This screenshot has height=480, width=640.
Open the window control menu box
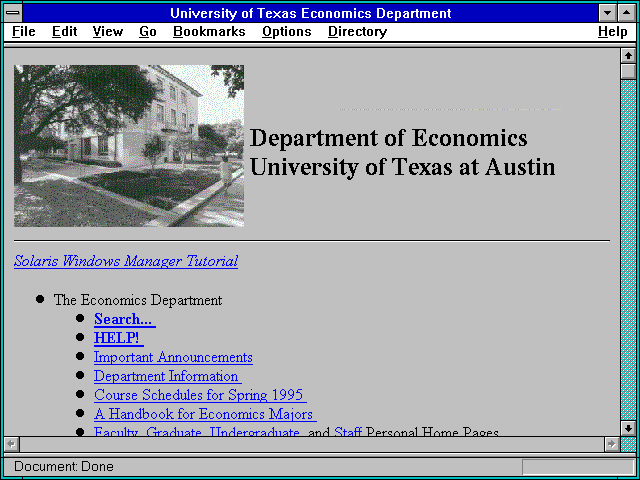coord(13,13)
